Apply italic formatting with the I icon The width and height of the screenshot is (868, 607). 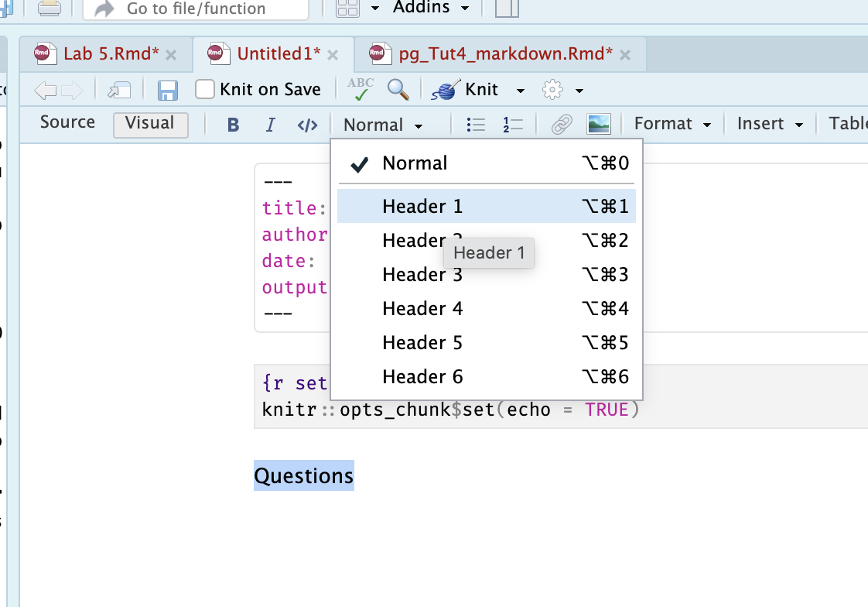tap(270, 125)
